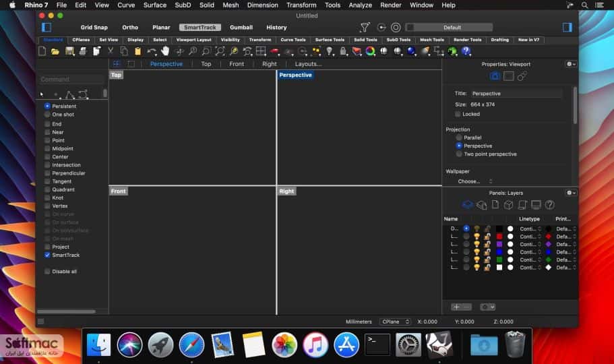Click the light bulb Hide objects icon
The image size is (614, 364).
pos(330,51)
